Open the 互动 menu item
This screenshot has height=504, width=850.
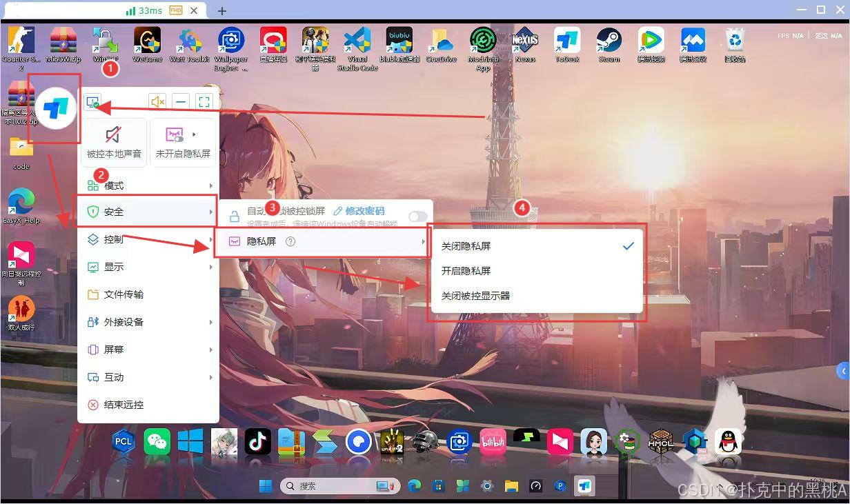pos(148,377)
